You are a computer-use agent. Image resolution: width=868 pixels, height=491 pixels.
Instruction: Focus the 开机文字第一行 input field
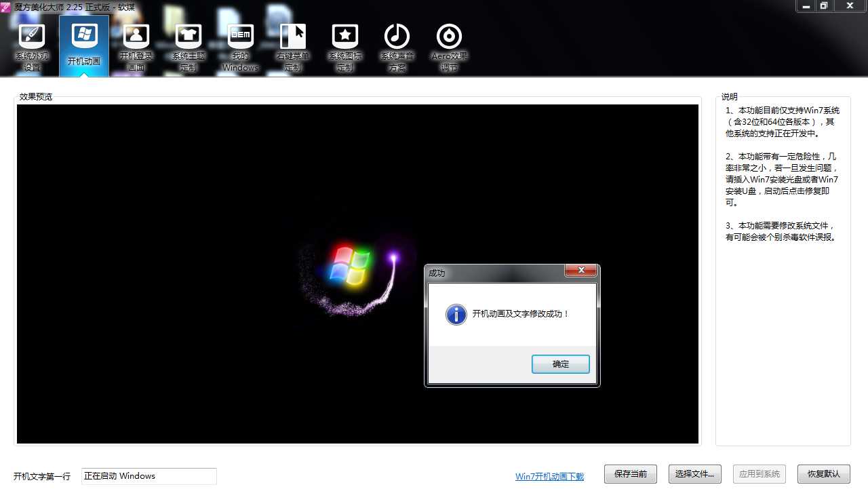point(149,476)
